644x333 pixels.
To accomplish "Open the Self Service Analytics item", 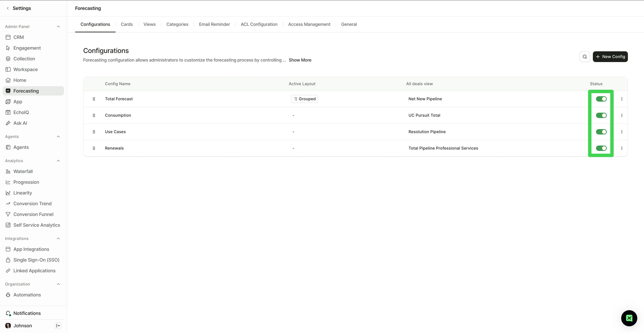I will tap(33, 225).
